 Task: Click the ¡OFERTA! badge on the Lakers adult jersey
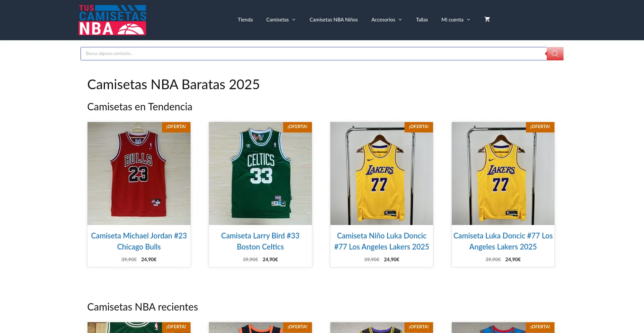pyautogui.click(x=540, y=127)
